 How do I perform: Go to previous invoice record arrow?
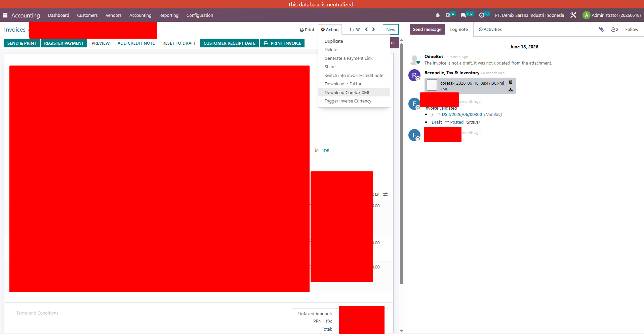tap(366, 29)
